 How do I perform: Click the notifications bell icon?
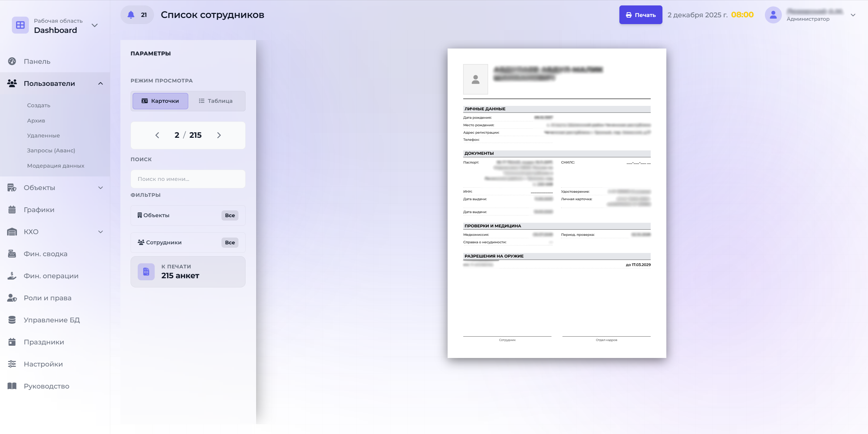[131, 15]
